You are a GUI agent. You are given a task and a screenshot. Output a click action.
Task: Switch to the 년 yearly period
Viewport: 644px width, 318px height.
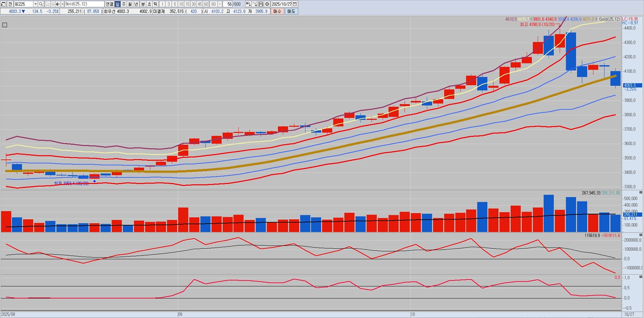point(137,4)
